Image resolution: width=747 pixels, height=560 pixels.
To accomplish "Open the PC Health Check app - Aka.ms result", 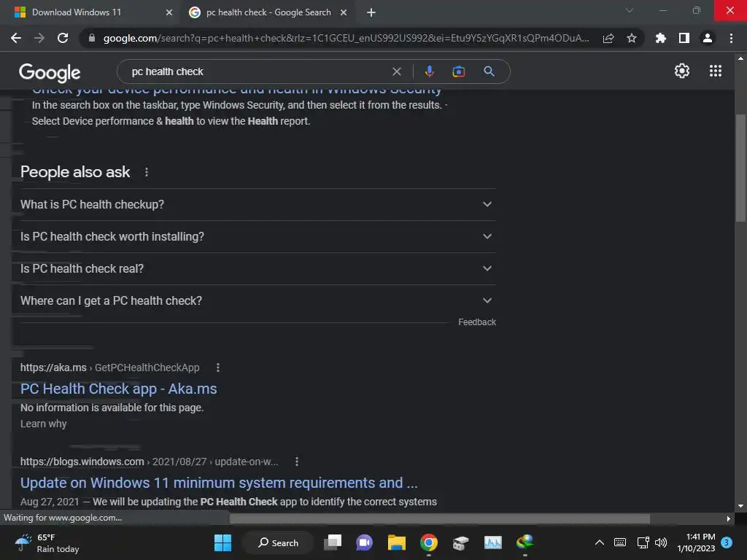I will [119, 389].
